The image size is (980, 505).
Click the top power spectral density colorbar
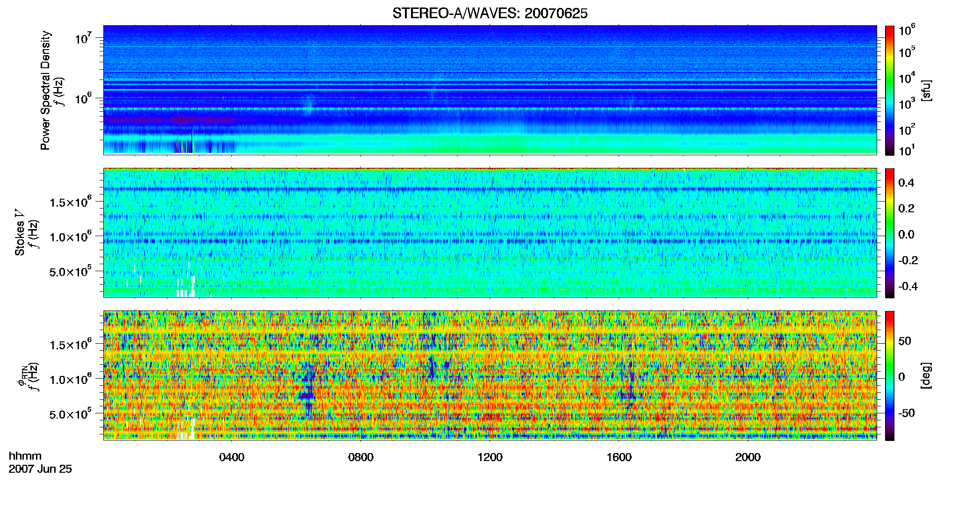point(890,90)
